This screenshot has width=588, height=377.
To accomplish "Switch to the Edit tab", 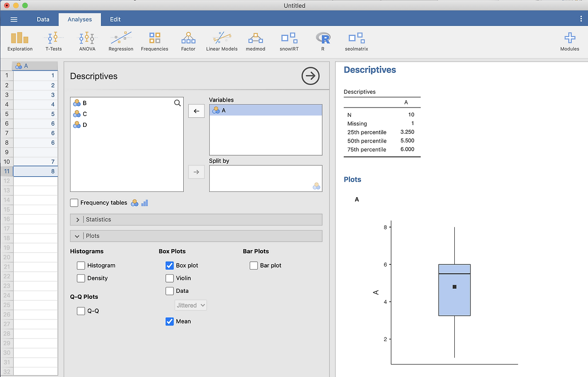I will (115, 19).
